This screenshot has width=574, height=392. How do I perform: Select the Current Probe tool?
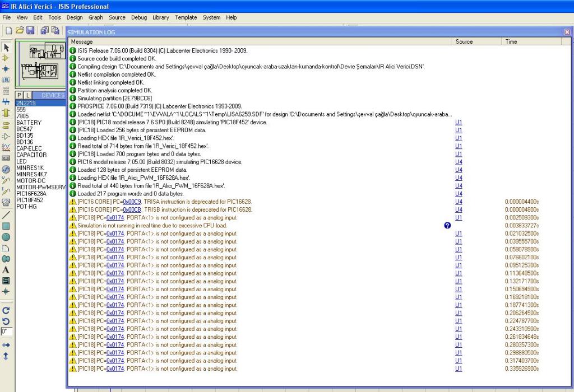pos(6,192)
